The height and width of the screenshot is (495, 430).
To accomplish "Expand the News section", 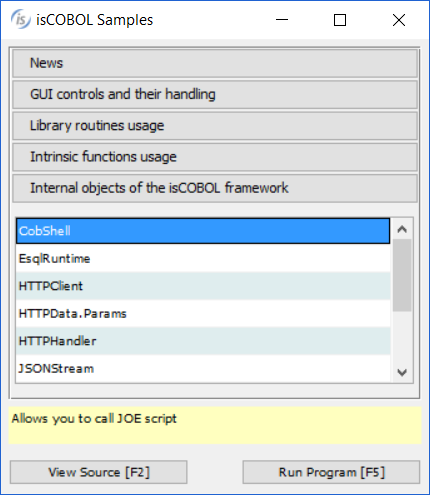I will click(215, 63).
